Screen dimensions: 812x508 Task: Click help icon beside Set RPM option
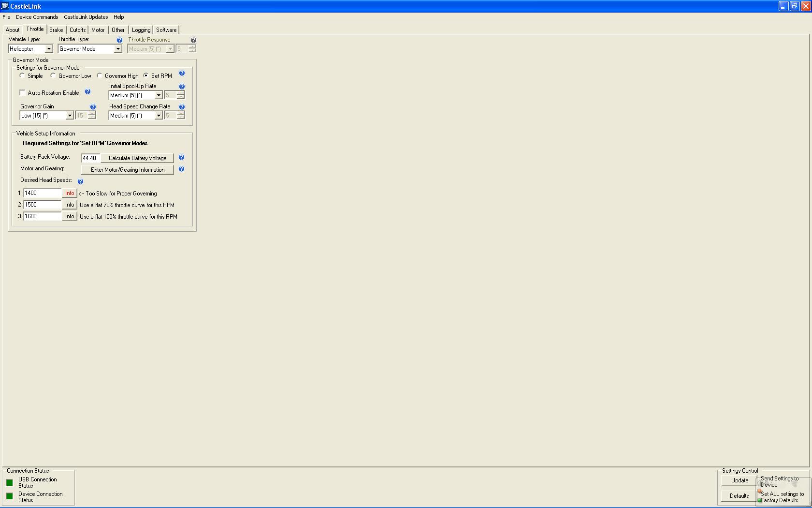coord(182,73)
